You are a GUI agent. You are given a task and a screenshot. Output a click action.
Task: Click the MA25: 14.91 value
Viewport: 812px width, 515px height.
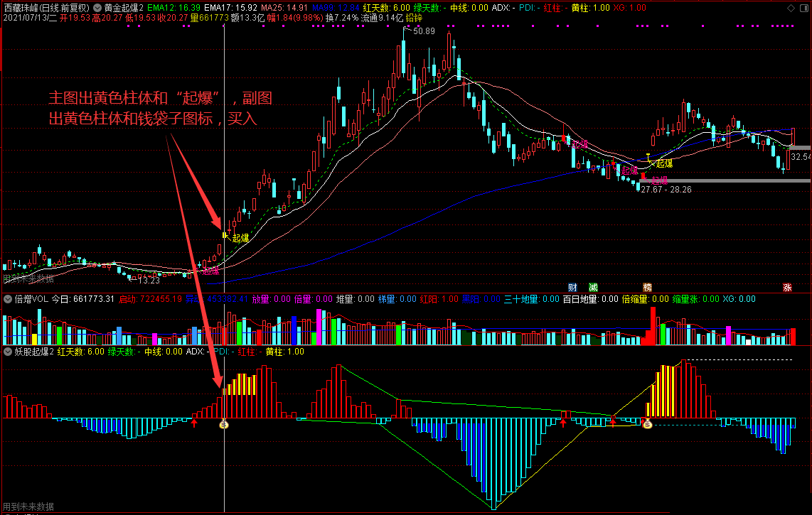(x=284, y=8)
